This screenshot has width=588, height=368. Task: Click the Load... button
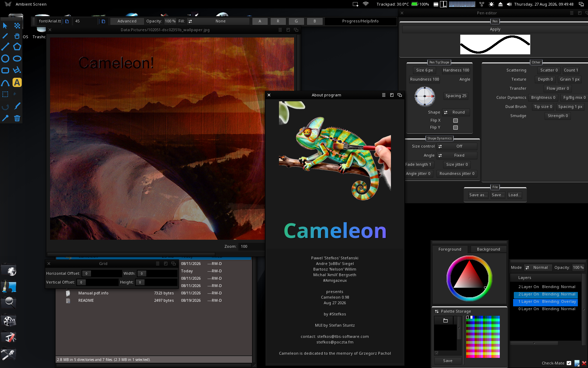coord(514,195)
